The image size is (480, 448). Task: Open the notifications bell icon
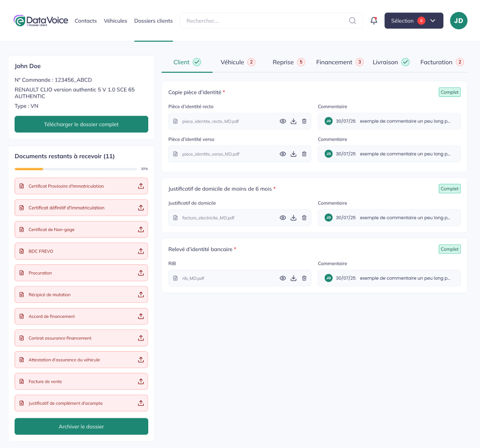[x=373, y=21]
